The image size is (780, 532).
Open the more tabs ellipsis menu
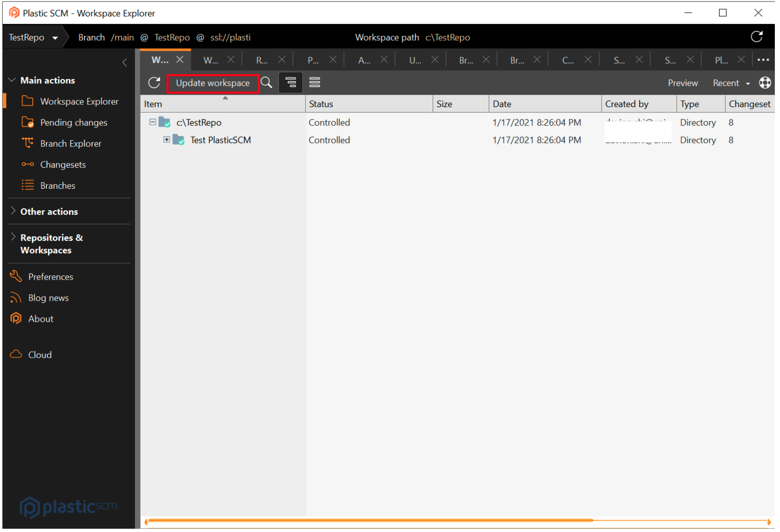[764, 60]
